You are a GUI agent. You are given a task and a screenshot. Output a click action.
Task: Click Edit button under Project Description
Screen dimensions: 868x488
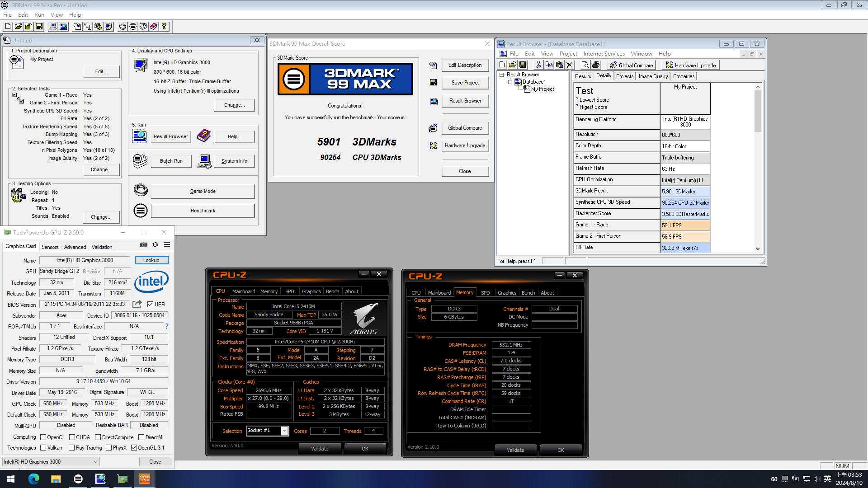coord(101,71)
